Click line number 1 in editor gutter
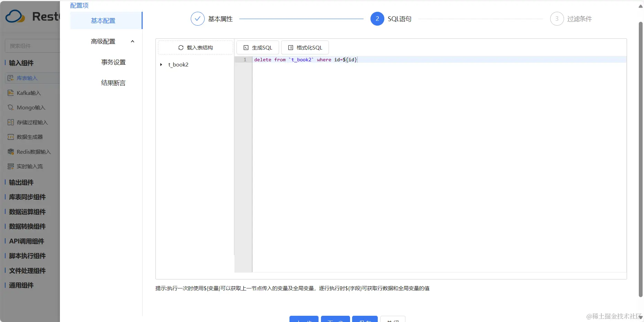Image resolution: width=644 pixels, height=322 pixels. coord(245,60)
